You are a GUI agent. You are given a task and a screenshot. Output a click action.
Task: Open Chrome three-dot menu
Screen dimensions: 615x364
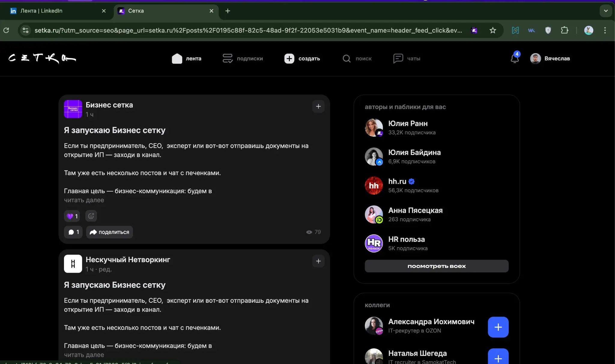[x=605, y=30]
